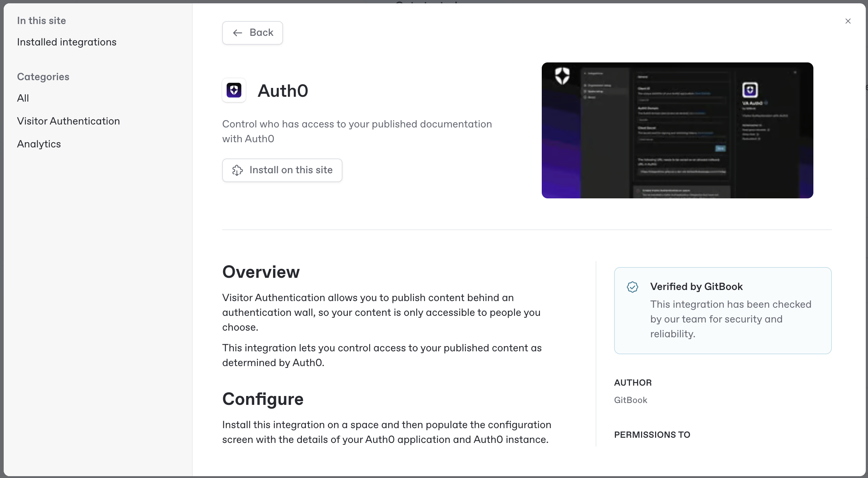Select the Visitor Authentication category
The height and width of the screenshot is (478, 868).
(x=68, y=121)
